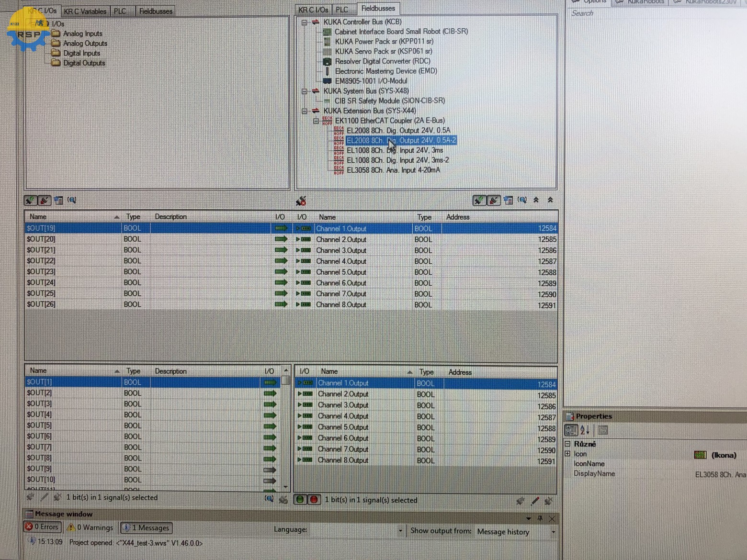Click the first greyed plug icon at the bottom left
The width and height of the screenshot is (747, 560).
(30, 497)
